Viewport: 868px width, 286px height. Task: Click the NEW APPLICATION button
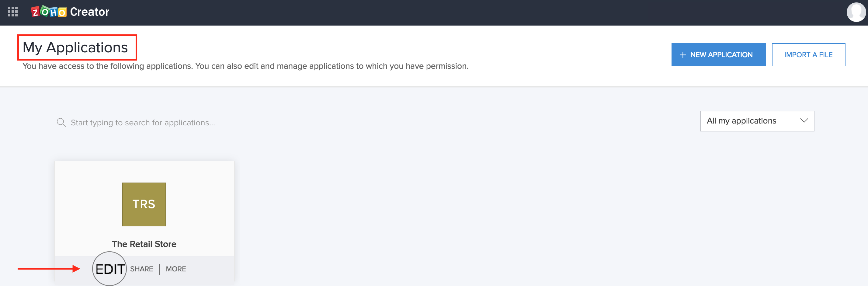click(x=718, y=55)
